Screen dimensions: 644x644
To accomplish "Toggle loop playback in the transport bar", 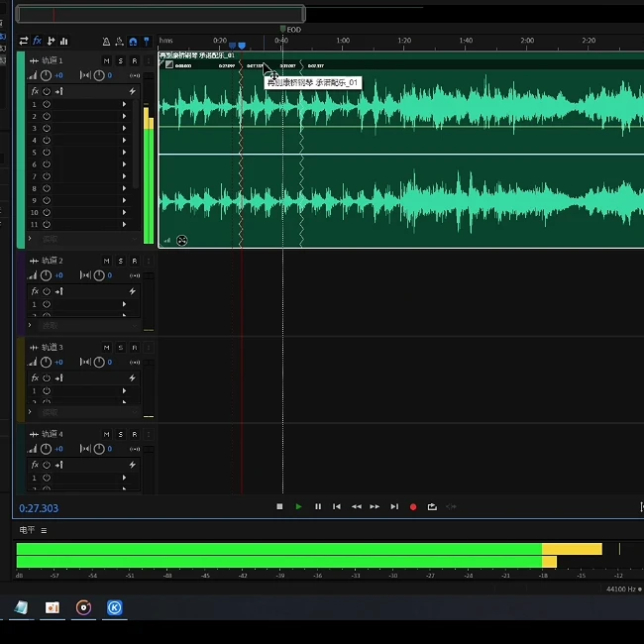I will (x=432, y=506).
